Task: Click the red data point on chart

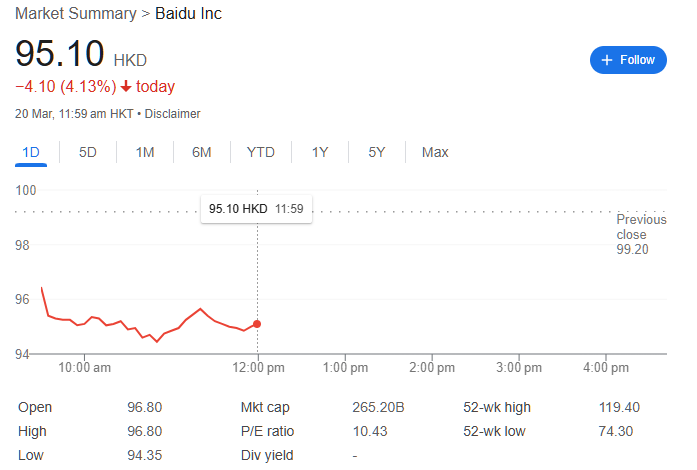Action: pyautogui.click(x=258, y=324)
